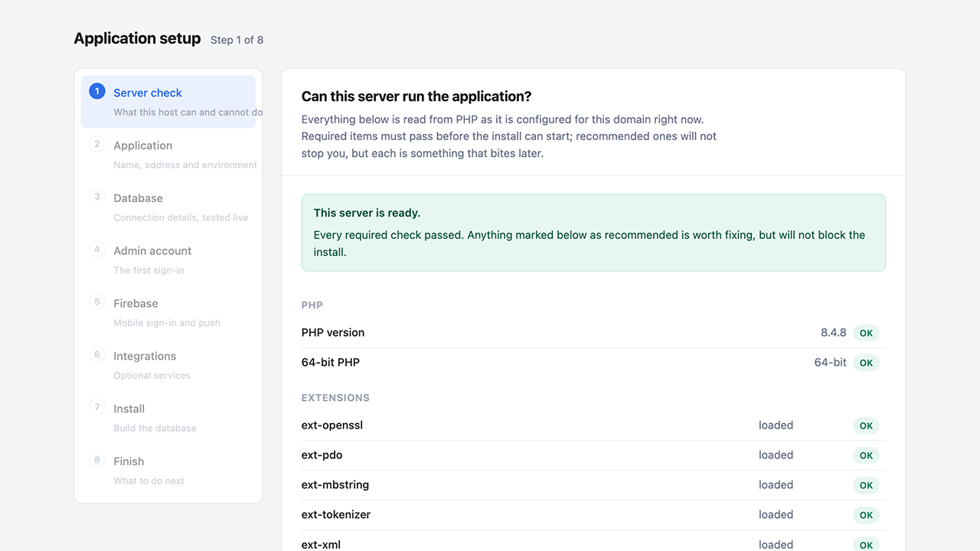Click the '8.4.8' version value
Viewport: 980px width, 551px height.
(x=834, y=333)
